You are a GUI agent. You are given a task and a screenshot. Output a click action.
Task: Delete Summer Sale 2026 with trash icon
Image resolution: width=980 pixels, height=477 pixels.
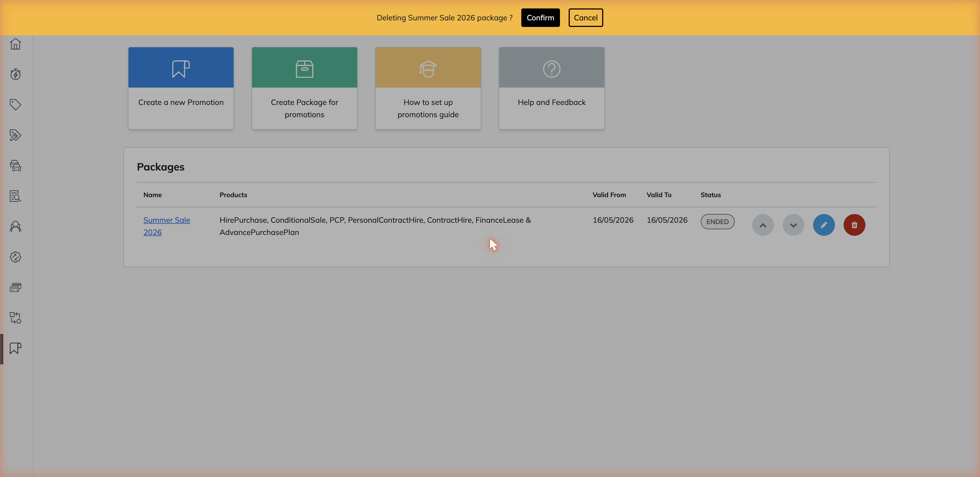point(854,225)
